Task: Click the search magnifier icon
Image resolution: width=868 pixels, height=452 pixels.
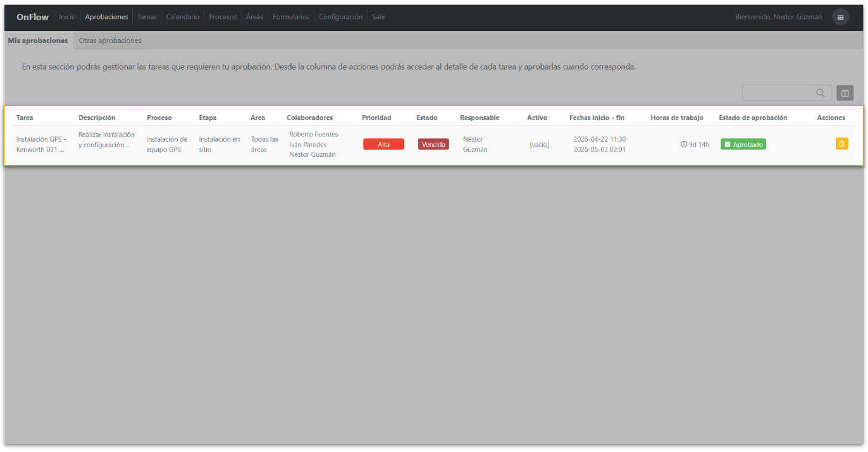Action: 821,93
